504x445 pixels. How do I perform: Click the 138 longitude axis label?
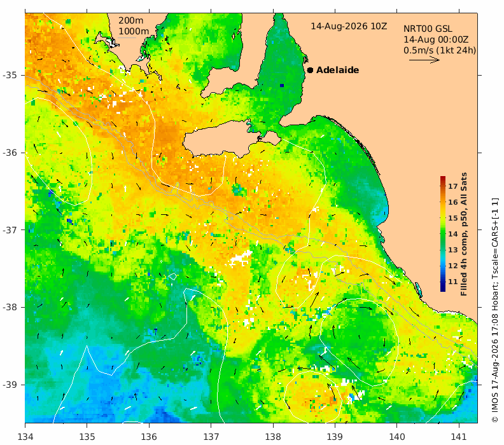click(273, 437)
